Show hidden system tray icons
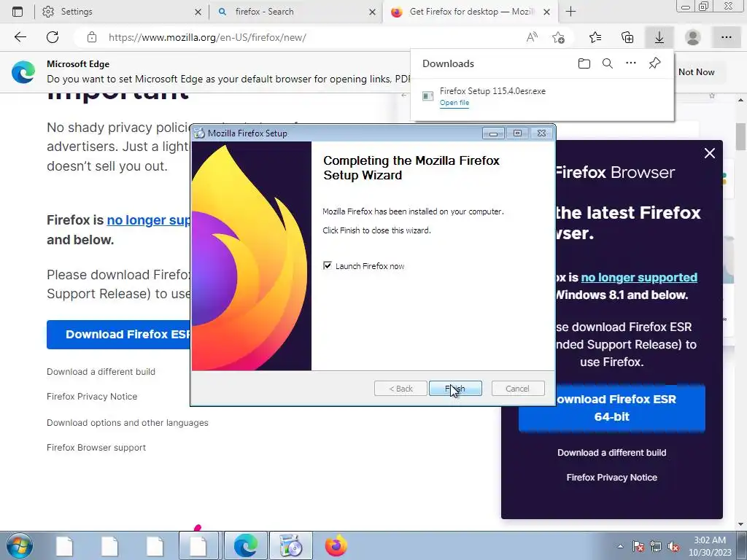The width and height of the screenshot is (747, 560). tap(620, 546)
